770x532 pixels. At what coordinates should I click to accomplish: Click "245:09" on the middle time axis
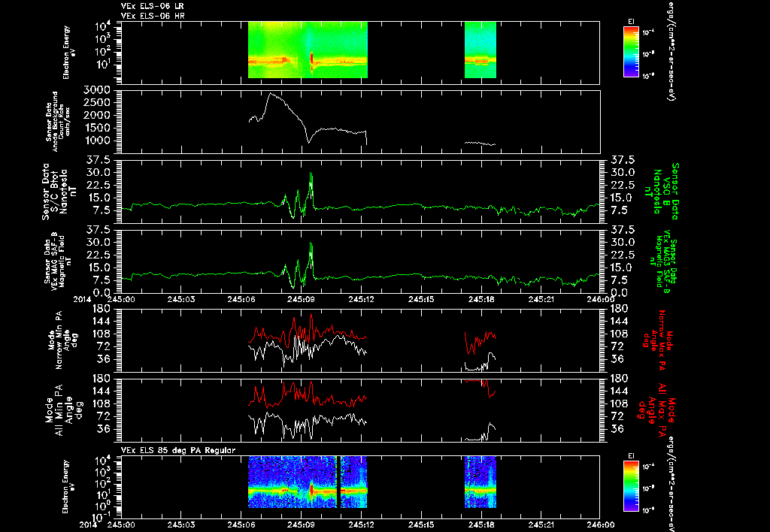coord(301,299)
